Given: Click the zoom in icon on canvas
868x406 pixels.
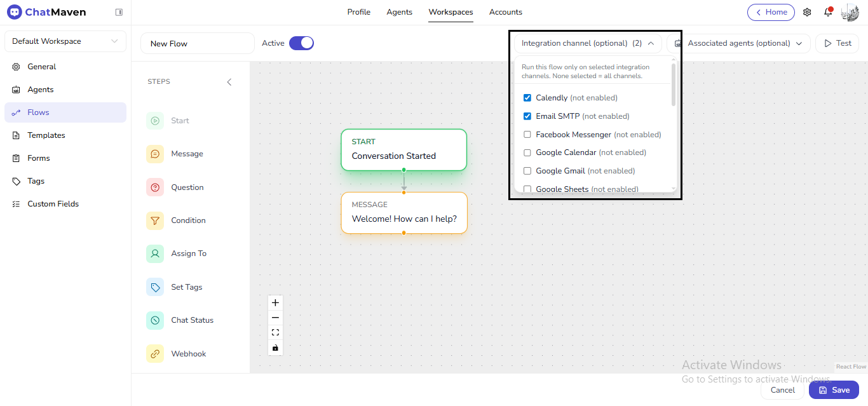Looking at the screenshot, I should coord(275,302).
